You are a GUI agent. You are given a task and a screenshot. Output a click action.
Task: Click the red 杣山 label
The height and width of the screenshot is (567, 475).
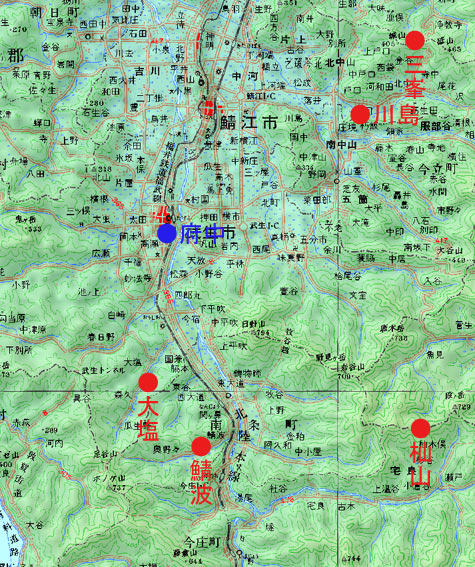tap(420, 465)
